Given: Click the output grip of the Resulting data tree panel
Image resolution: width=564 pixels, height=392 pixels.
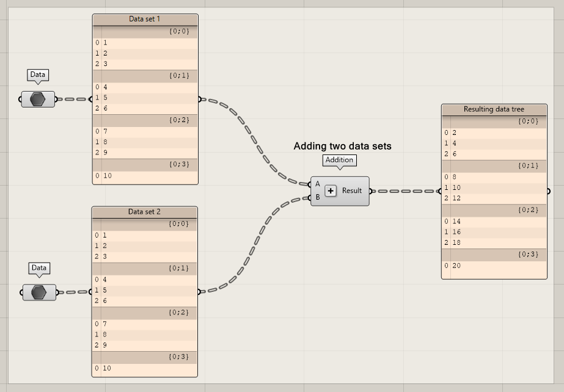Looking at the screenshot, I should pyautogui.click(x=549, y=191).
